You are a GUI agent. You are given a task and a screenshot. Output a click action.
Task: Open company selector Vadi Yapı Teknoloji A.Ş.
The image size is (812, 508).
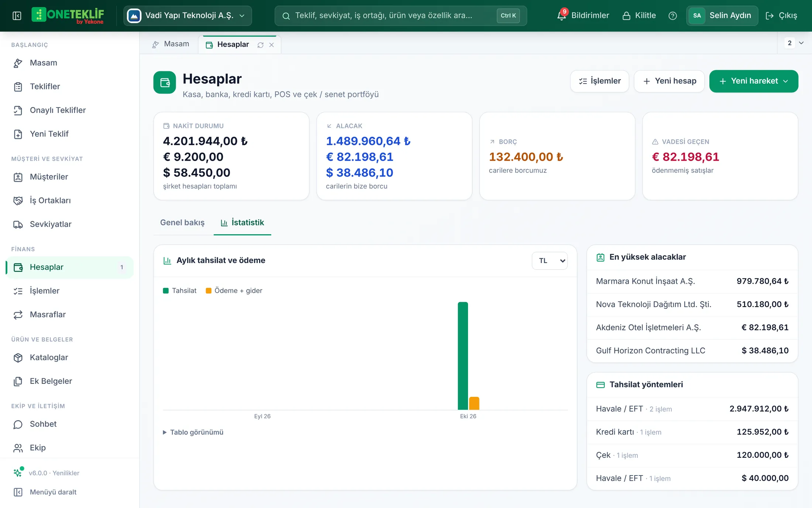187,16
